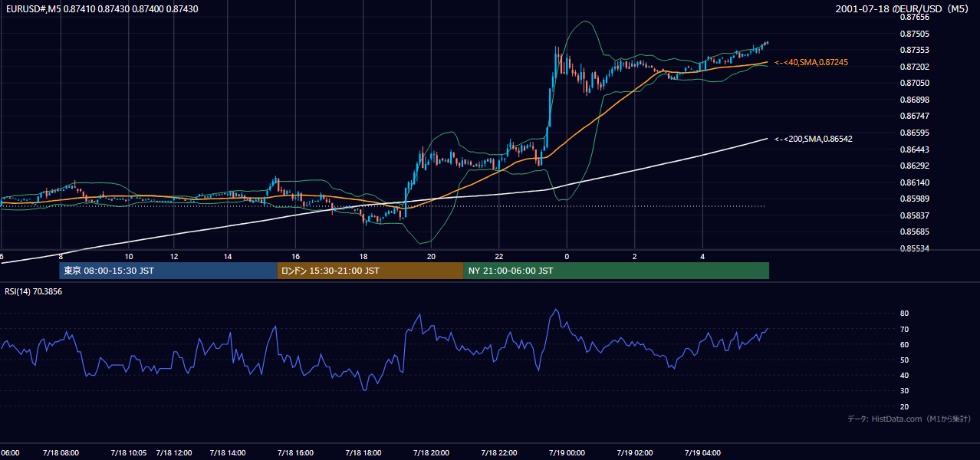Click the ロンドン 15:30-21:00 JST session bar
This screenshot has width=980, height=460.
click(370, 271)
